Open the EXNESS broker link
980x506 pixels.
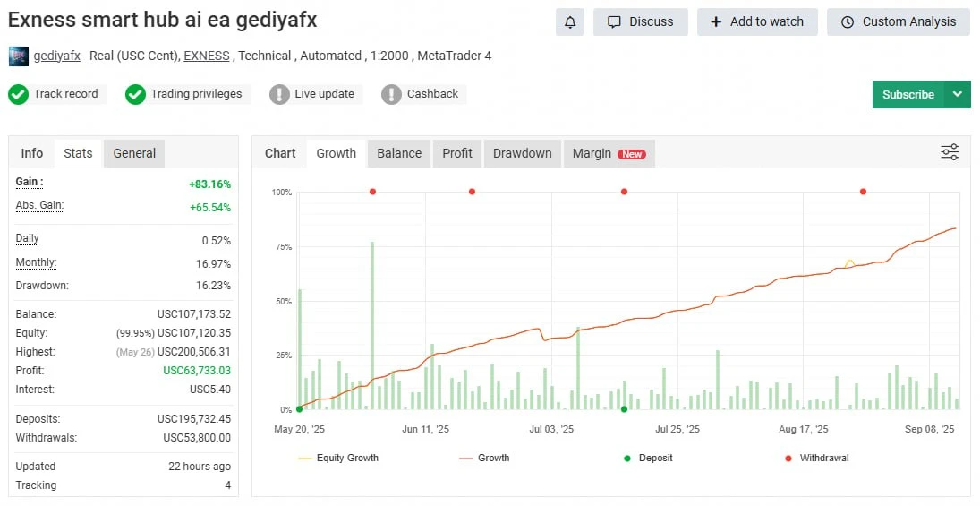coord(206,56)
